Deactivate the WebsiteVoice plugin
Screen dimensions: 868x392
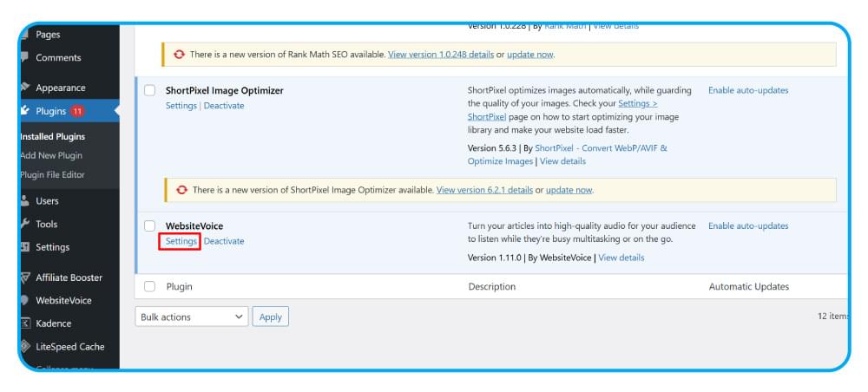224,241
